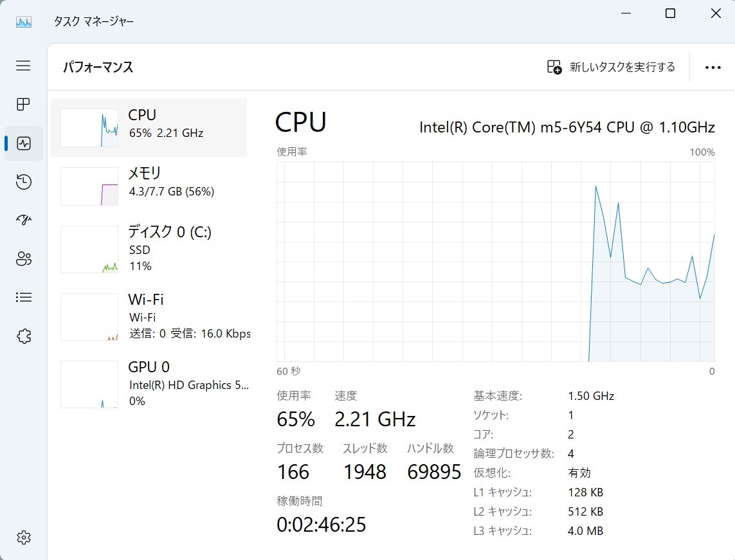This screenshot has width=735, height=560.
Task: Open the Services page icon
Action: pyautogui.click(x=23, y=336)
